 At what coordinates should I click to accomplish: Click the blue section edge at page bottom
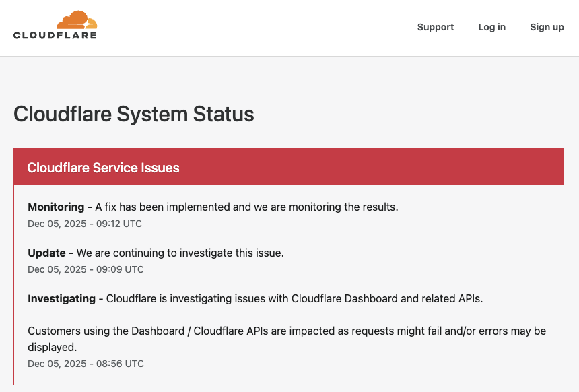tap(288, 389)
